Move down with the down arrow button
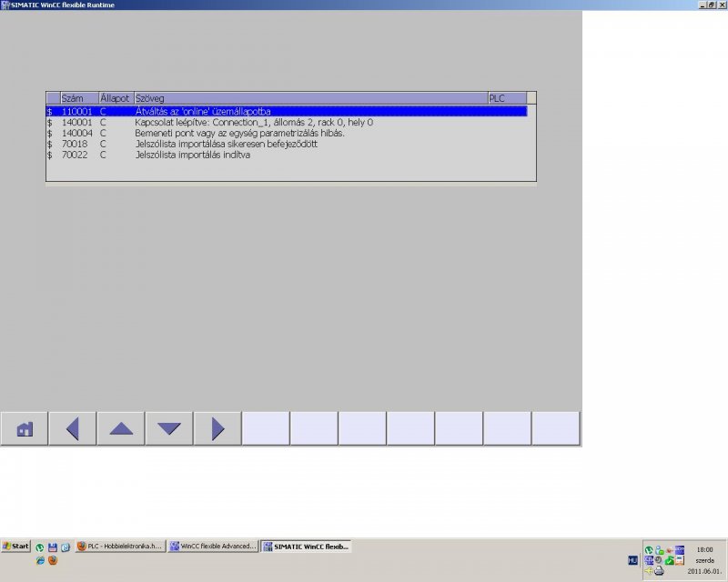Image resolution: width=728 pixels, height=582 pixels. [169, 428]
